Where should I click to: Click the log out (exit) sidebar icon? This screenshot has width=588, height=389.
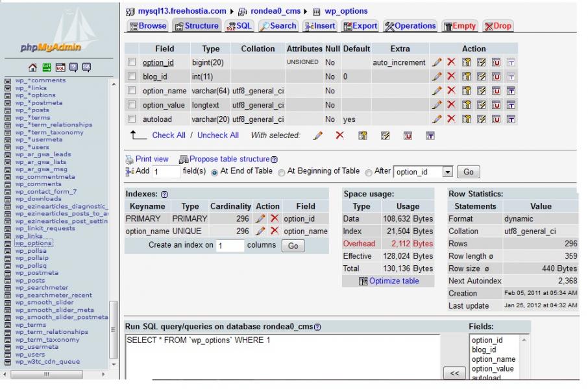coord(47,67)
